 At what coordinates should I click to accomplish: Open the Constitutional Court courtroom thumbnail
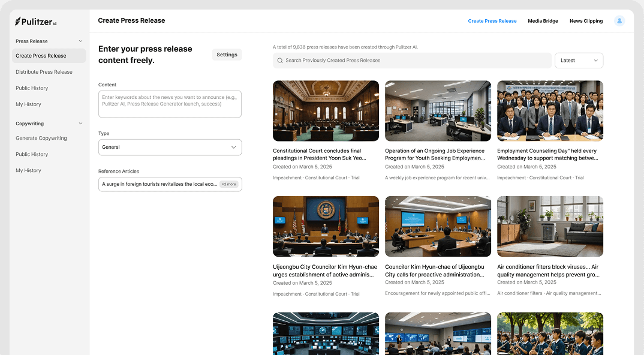click(326, 111)
